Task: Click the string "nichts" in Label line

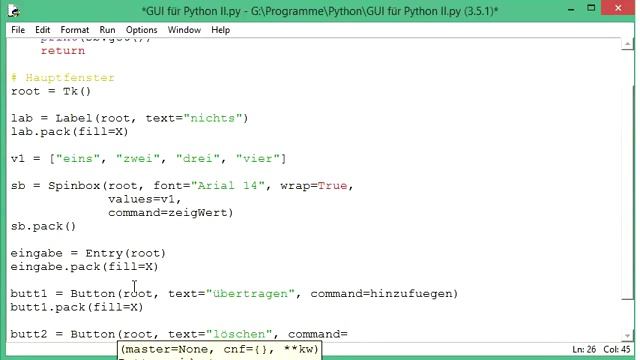Action: (213, 118)
